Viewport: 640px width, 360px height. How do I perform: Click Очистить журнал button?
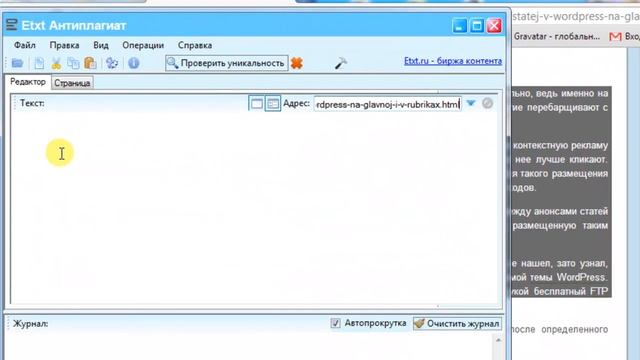point(457,324)
